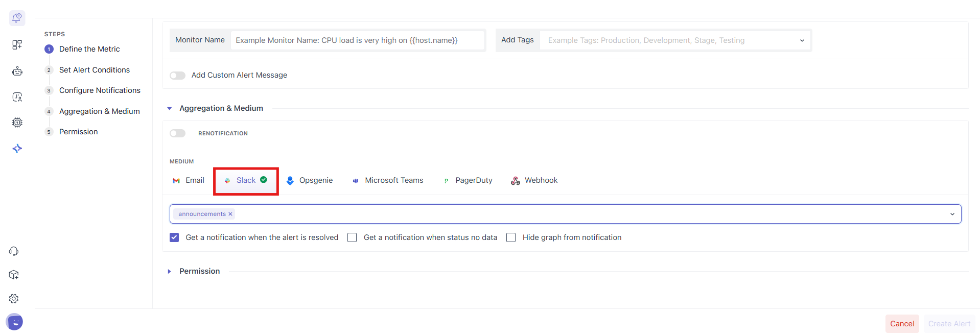Image resolution: width=980 pixels, height=336 pixels.
Task: Open the headset support icon
Action: [x=14, y=251]
